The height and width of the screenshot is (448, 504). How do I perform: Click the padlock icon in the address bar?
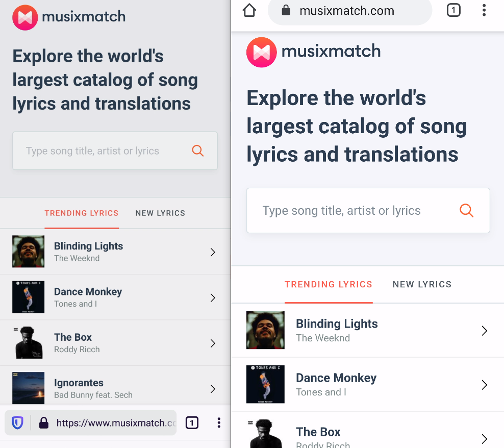[287, 10]
